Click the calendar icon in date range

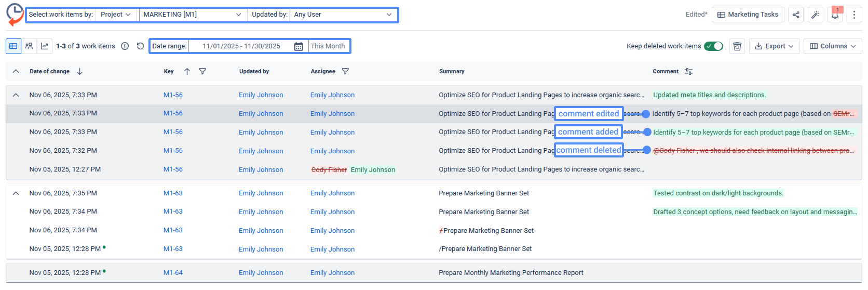tap(299, 46)
